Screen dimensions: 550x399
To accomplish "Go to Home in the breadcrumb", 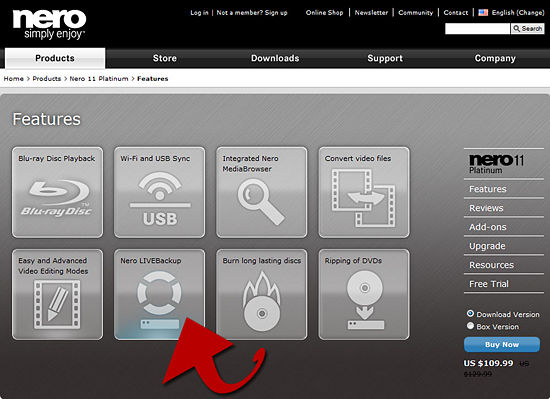I will (13, 79).
